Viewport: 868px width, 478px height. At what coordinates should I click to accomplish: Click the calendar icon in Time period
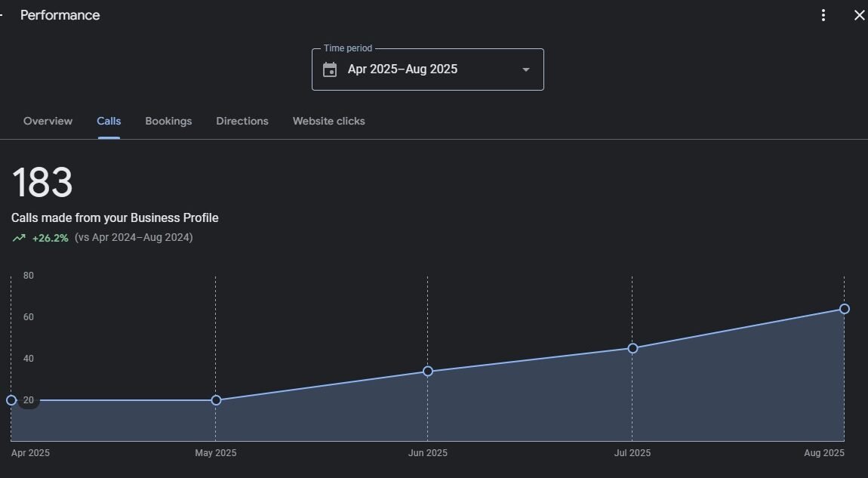coord(330,69)
